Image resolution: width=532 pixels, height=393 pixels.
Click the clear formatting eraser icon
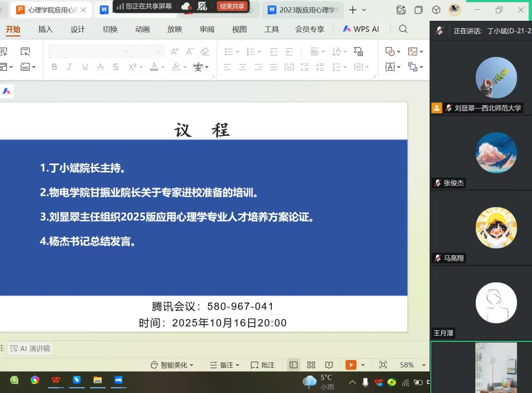click(205, 52)
